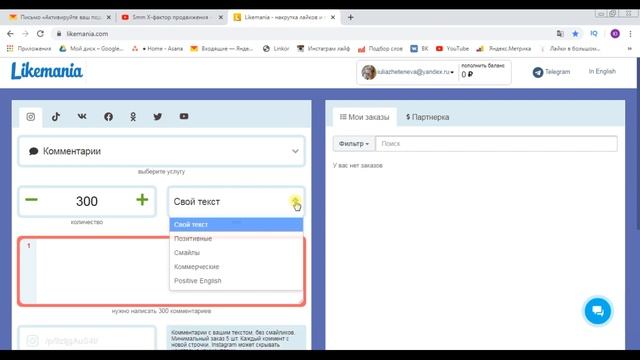Show more bookmarks with chevron
640x360 pixels.
pos(629,49)
